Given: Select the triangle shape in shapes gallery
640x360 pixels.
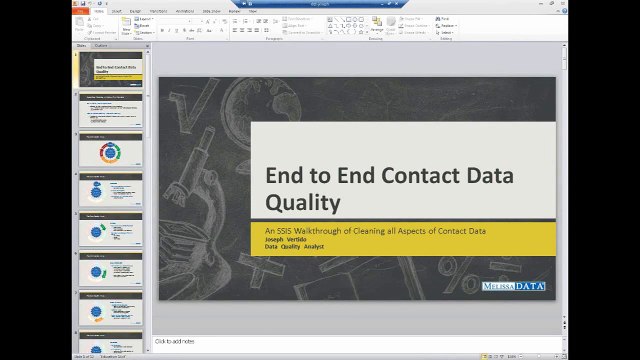Looking at the screenshot, I should point(330,26).
